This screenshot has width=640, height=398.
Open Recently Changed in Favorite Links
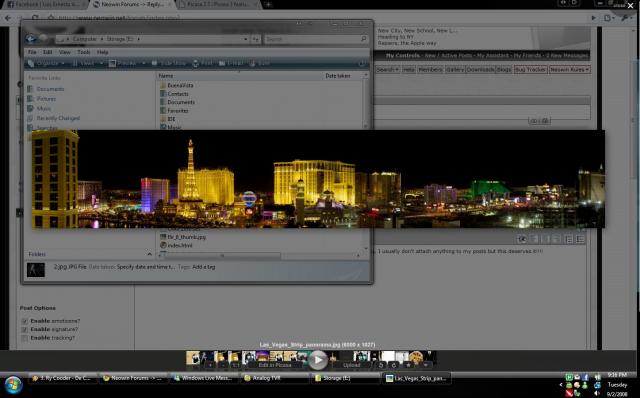[53, 118]
